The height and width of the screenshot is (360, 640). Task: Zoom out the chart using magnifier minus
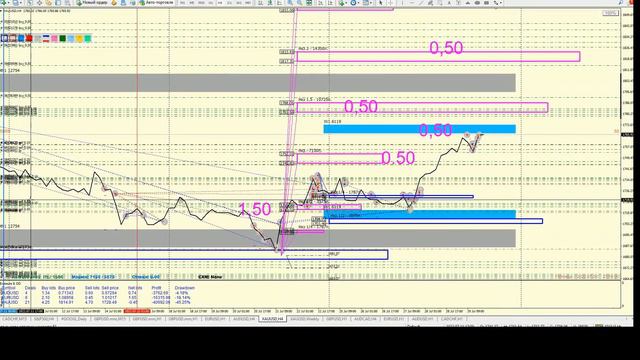[x=299, y=2]
